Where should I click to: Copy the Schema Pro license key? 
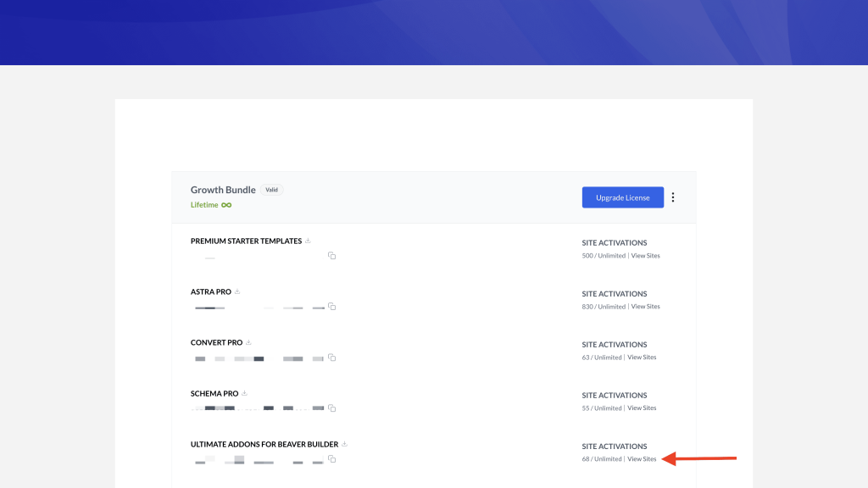(x=332, y=408)
